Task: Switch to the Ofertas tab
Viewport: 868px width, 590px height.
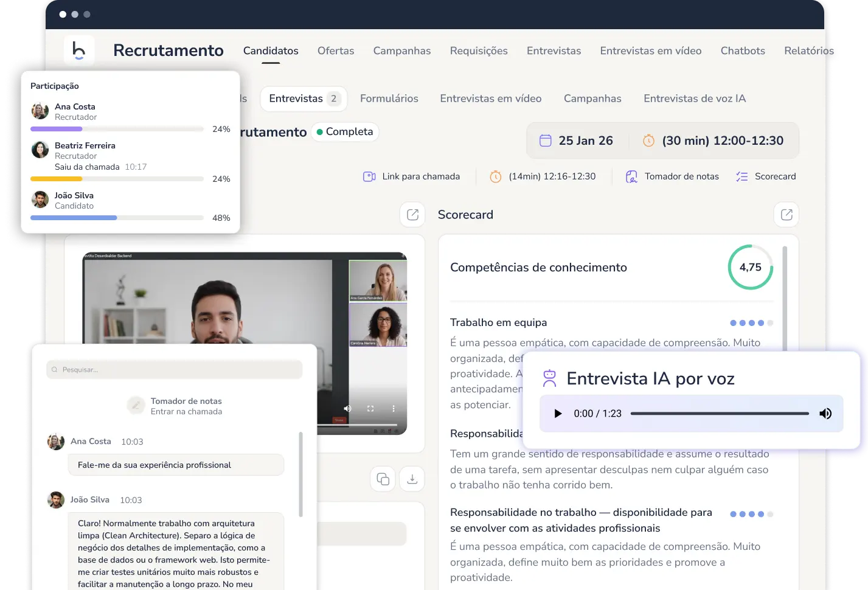Action: 336,50
